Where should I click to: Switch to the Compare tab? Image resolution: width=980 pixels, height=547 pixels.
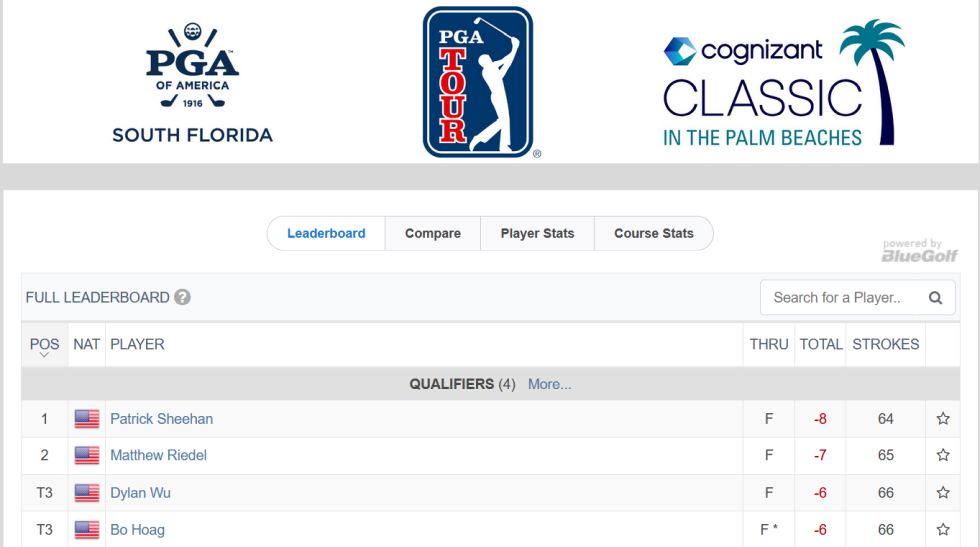click(x=432, y=233)
